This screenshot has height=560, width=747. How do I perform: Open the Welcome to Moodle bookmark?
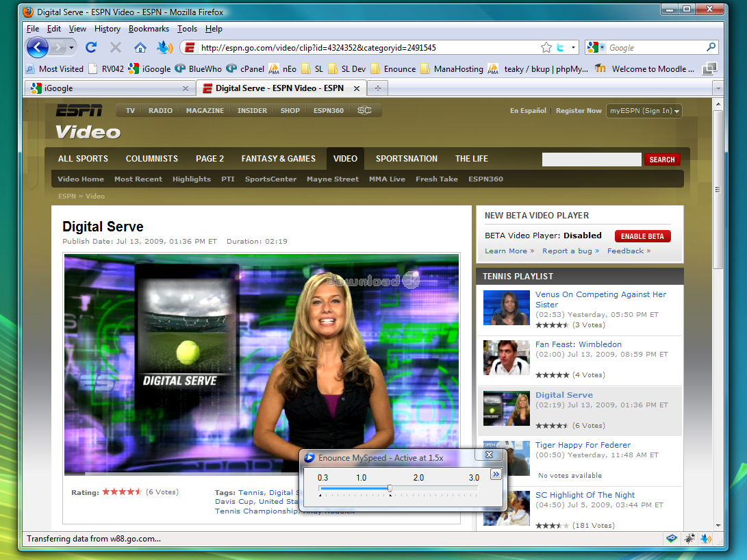click(x=644, y=69)
